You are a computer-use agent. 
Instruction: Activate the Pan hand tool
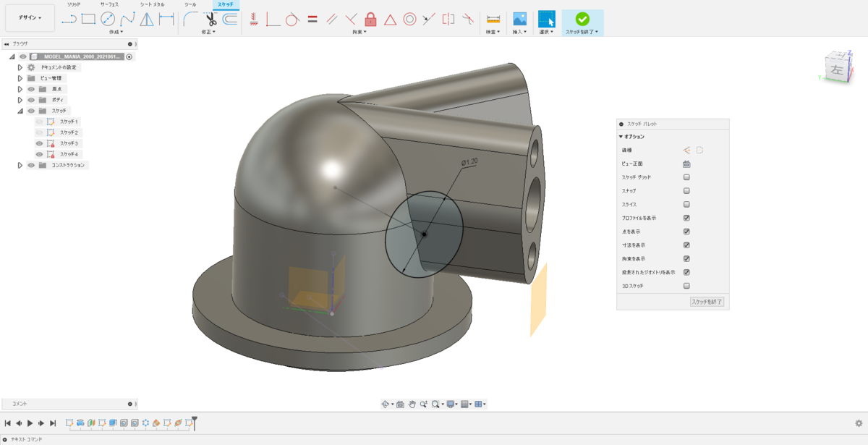[412, 404]
